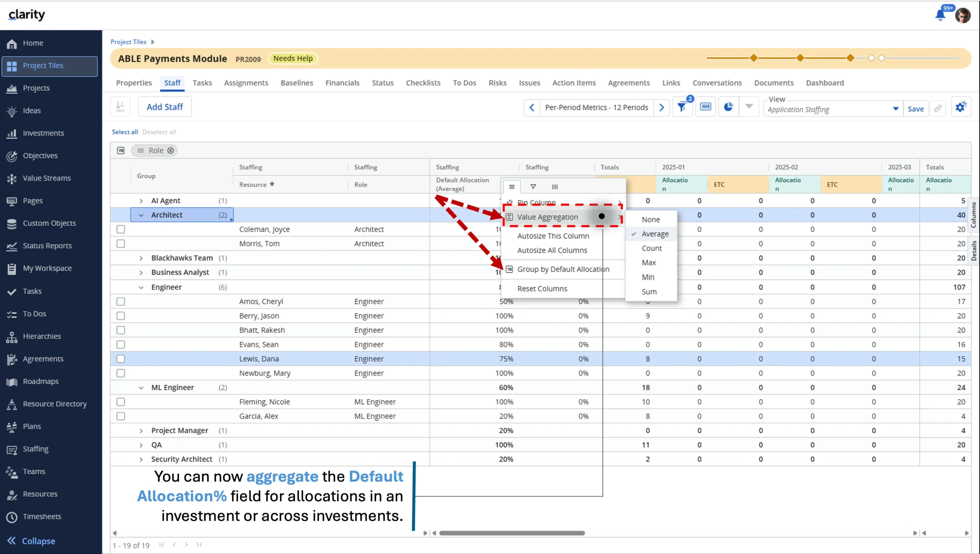The height and width of the screenshot is (554, 980).
Task: Open the column menu hamburger tab
Action: [512, 187]
